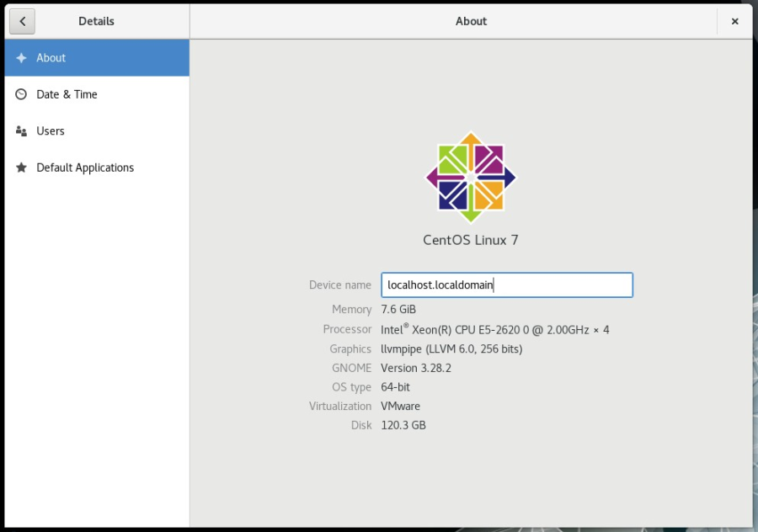Close the Details window
Image resolution: width=758 pixels, height=532 pixels.
tap(734, 21)
